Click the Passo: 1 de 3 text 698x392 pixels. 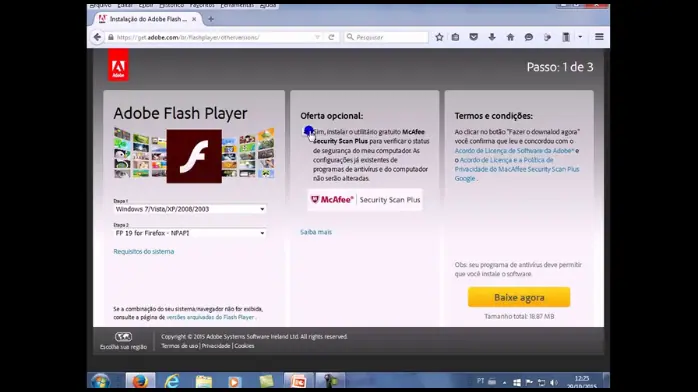tap(560, 67)
